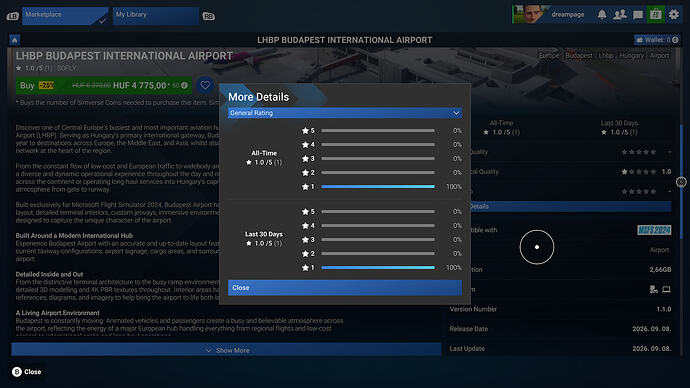
Task: Select the Lhbp tag
Action: click(x=606, y=56)
